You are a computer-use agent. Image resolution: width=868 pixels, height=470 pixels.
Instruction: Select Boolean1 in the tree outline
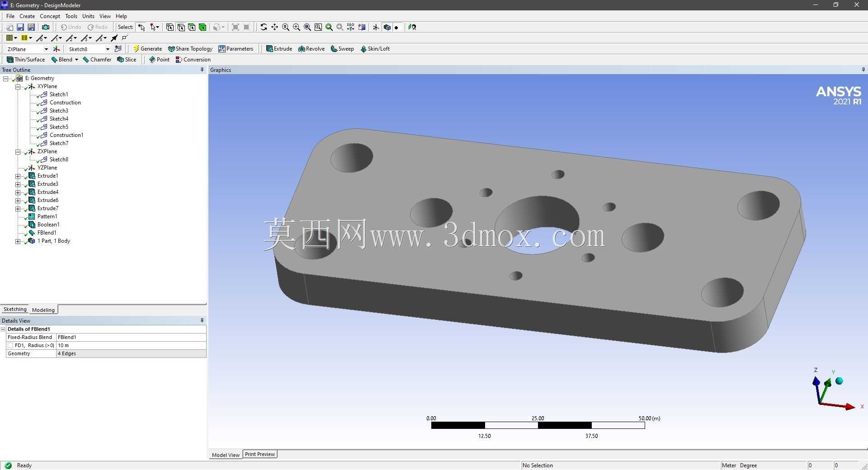point(48,225)
